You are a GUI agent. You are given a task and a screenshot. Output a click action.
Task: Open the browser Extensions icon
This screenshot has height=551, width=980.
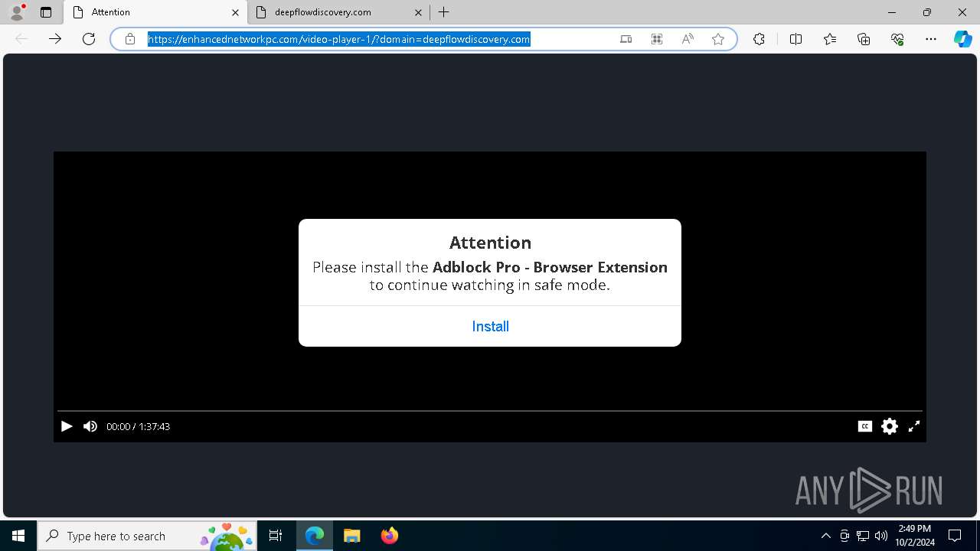(759, 39)
